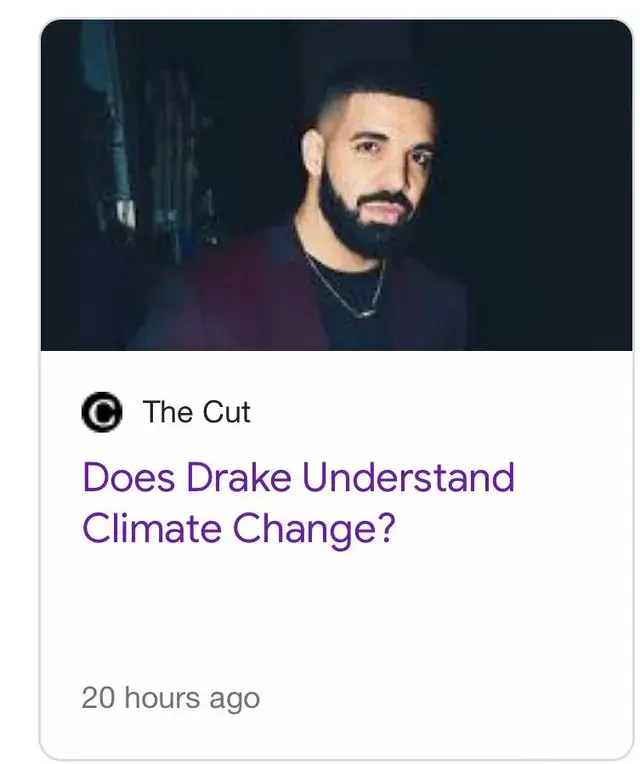This screenshot has height=764, width=640.
Task: Click the word 'Does' in the headline
Action: point(129,477)
